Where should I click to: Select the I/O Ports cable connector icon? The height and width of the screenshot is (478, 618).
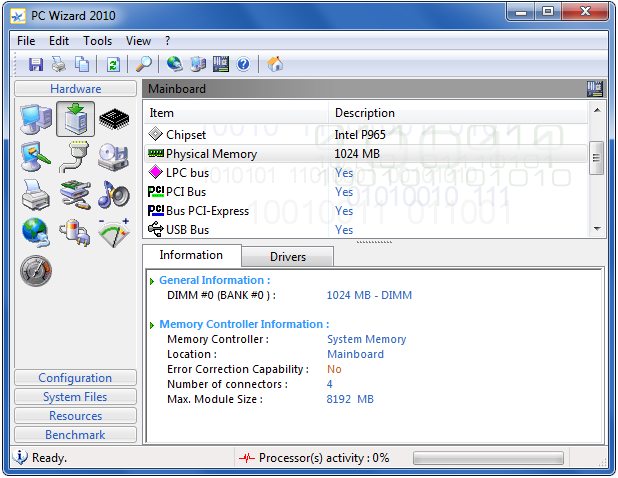[x=74, y=157]
